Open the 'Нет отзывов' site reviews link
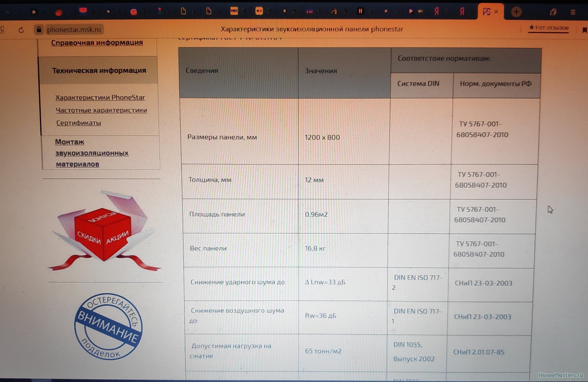The image size is (588, 382). (x=549, y=28)
